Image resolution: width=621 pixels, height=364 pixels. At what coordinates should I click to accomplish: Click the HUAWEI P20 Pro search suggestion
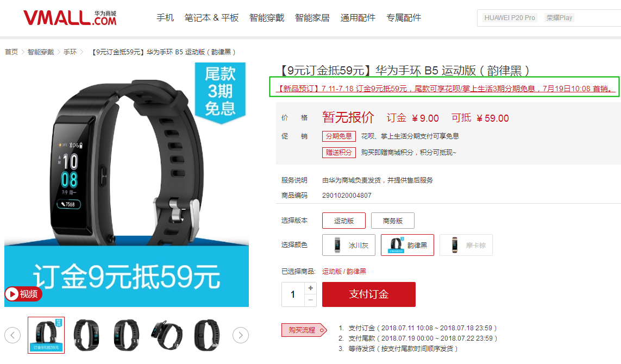(509, 18)
